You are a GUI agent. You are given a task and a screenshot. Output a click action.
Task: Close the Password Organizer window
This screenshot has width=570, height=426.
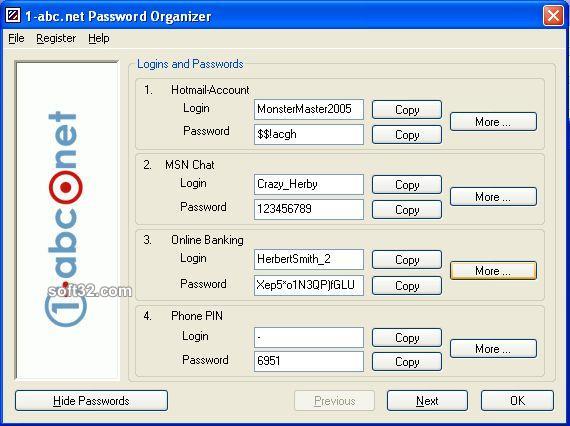pyautogui.click(x=553, y=16)
